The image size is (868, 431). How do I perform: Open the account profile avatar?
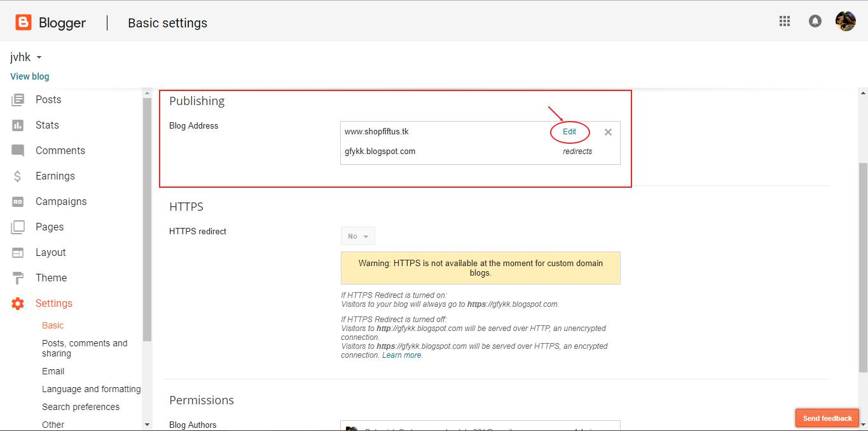pyautogui.click(x=845, y=21)
